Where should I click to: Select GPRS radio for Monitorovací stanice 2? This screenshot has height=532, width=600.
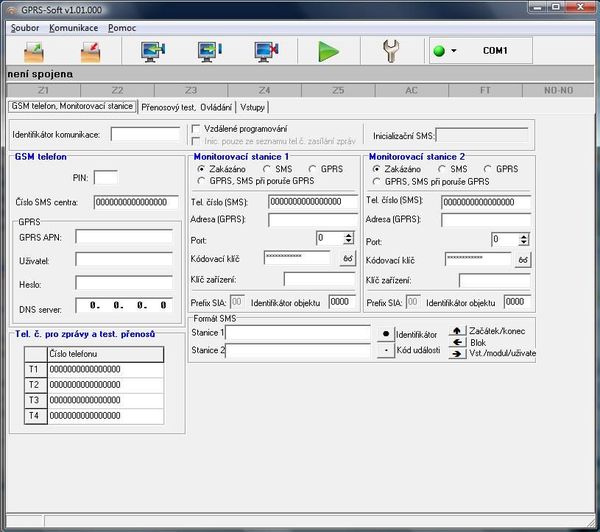[x=487, y=169]
